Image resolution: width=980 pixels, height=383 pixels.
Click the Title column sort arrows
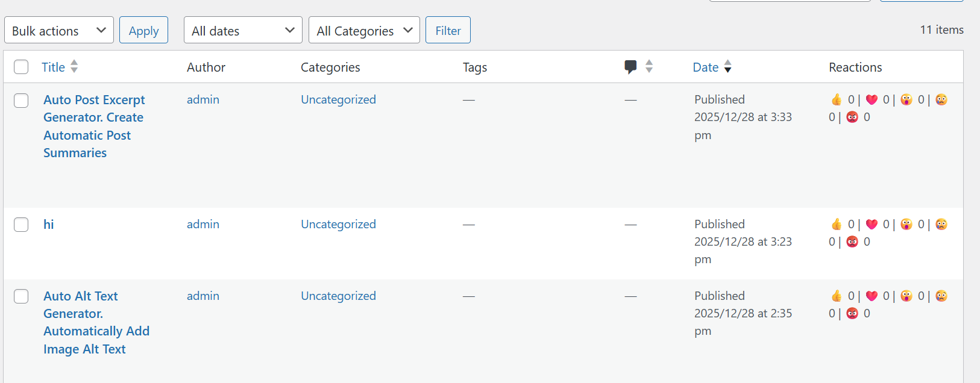click(74, 66)
